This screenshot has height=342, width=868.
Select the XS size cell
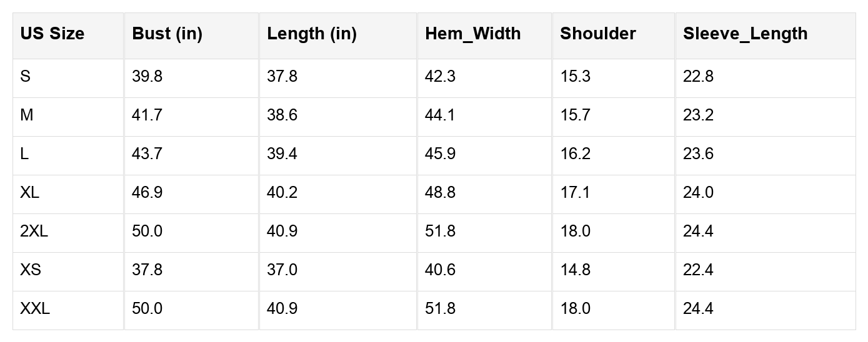31,270
